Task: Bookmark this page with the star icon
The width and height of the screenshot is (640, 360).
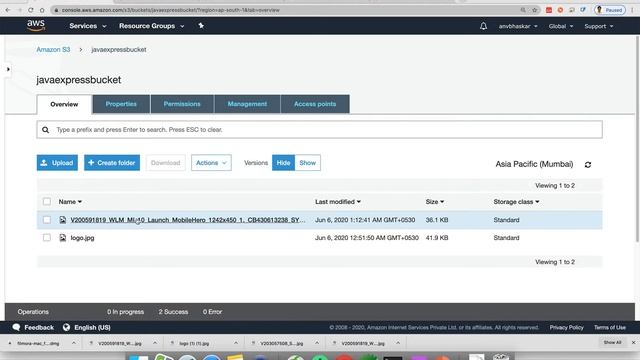Action: pos(534,10)
